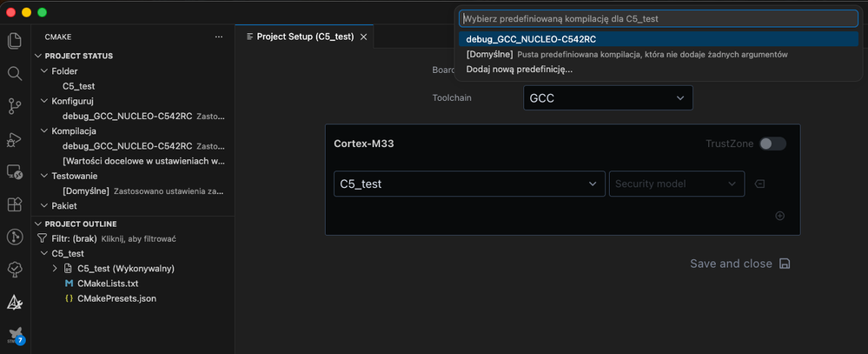Click the plus icon in Cortex-M33 panel
The image size is (868, 354).
tap(779, 216)
